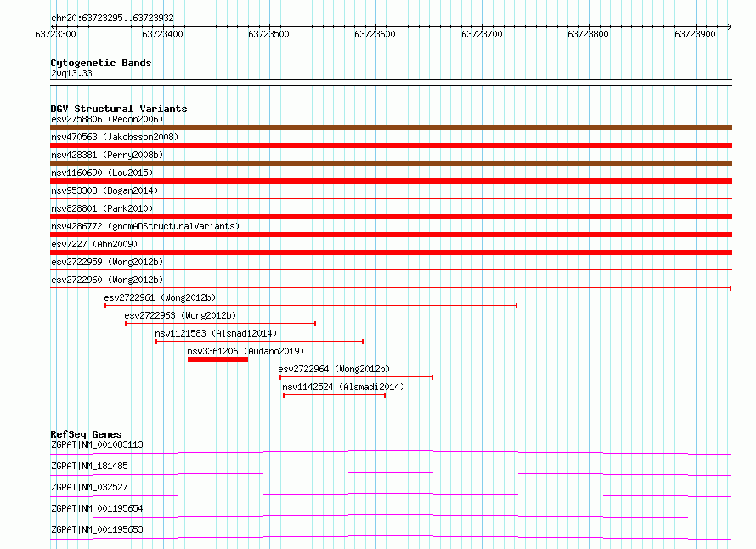Select nsv1142524 (Alsmadi2014) variant label

pos(343,387)
